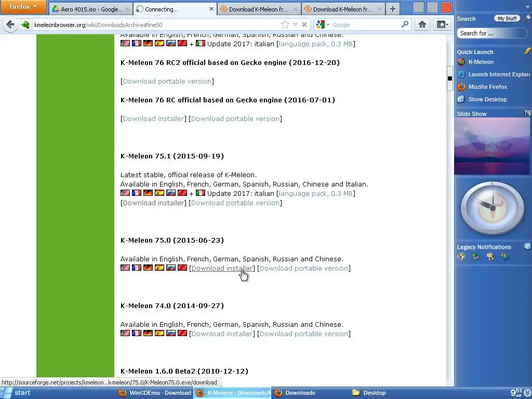Expand the taskbar tray chevron button

click(x=527, y=393)
